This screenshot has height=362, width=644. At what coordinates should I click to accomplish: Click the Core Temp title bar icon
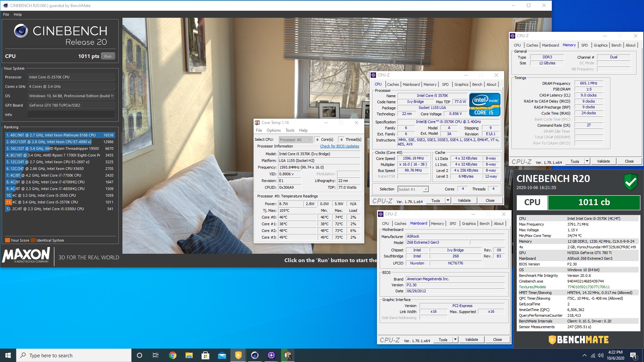(257, 123)
